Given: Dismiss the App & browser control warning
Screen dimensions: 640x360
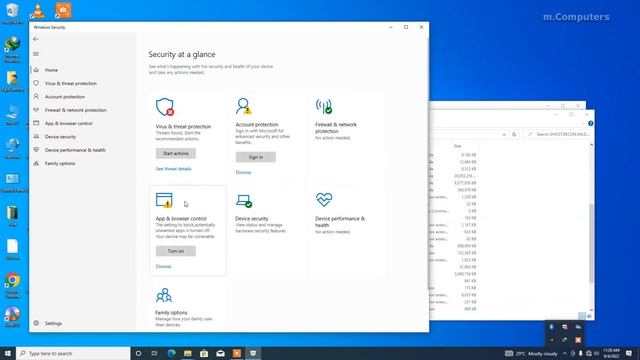Looking at the screenshot, I should [163, 267].
